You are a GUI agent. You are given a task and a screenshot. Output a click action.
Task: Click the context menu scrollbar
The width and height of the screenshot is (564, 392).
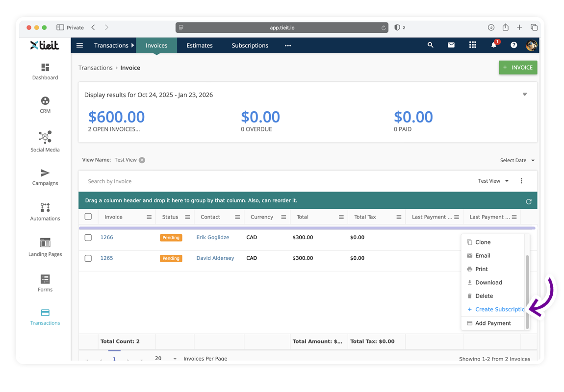pos(527,292)
